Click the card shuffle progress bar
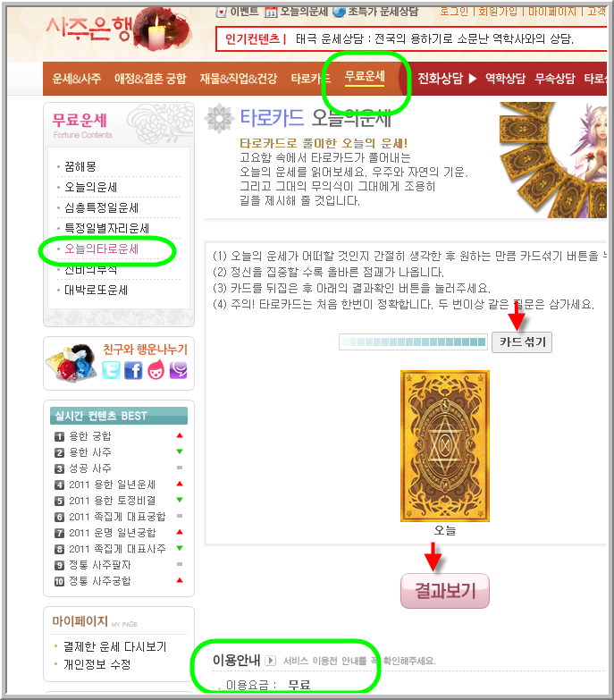614x700 pixels. 413,342
